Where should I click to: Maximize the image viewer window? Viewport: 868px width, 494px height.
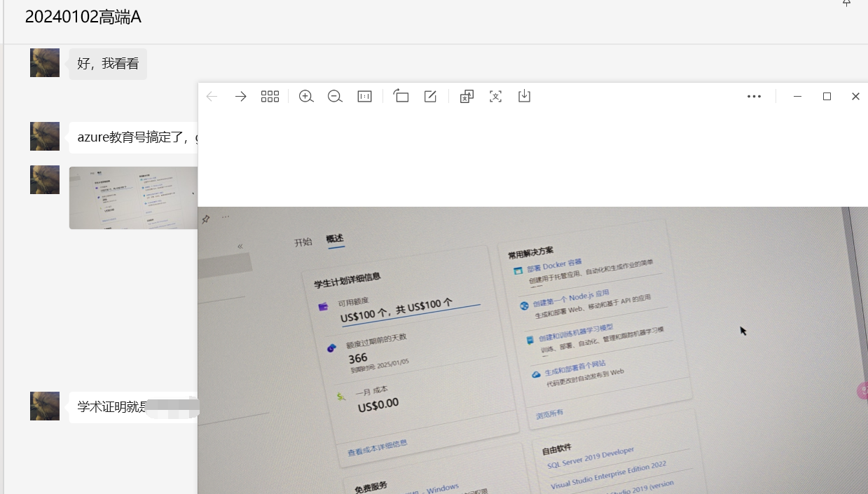[x=827, y=97]
